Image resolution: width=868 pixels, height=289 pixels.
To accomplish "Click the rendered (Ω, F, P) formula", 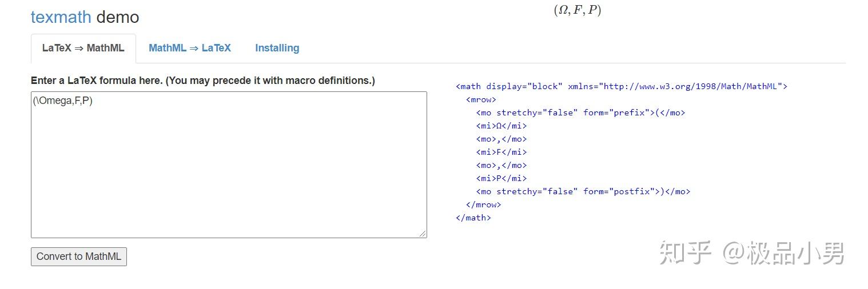I will 577,10.
